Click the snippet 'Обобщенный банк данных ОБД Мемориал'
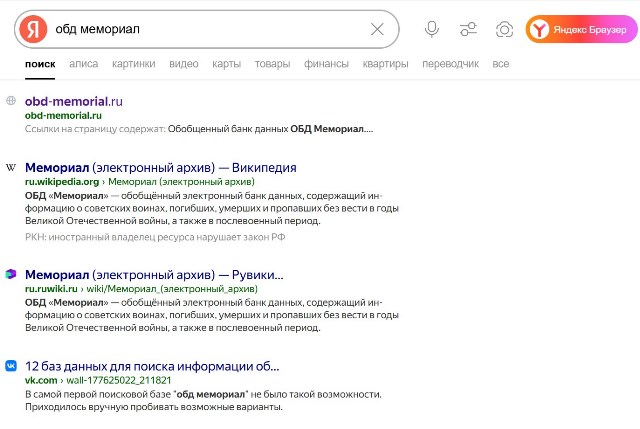Screen dimensions: 640x429 270,129
